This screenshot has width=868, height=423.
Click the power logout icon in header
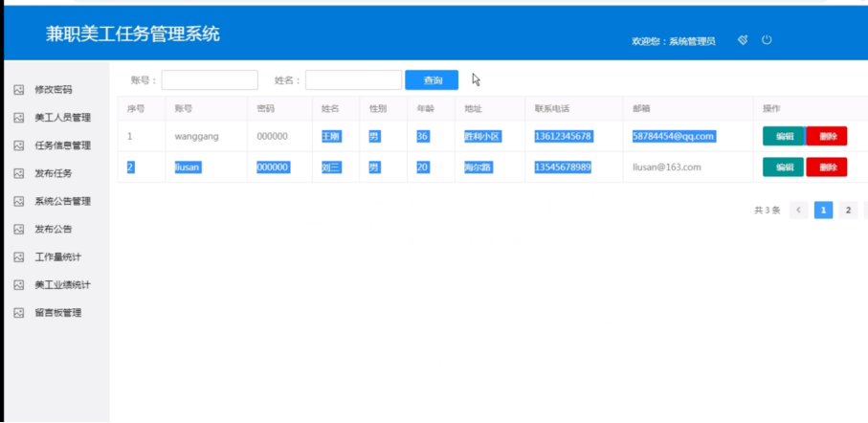767,40
